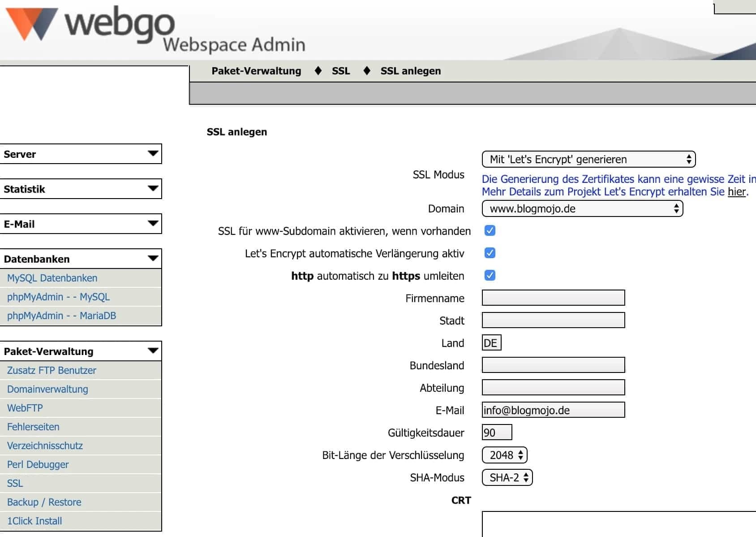Image resolution: width=756 pixels, height=537 pixels.
Task: Uncheck SSL for www-Subdomain checkbox
Action: (x=490, y=231)
